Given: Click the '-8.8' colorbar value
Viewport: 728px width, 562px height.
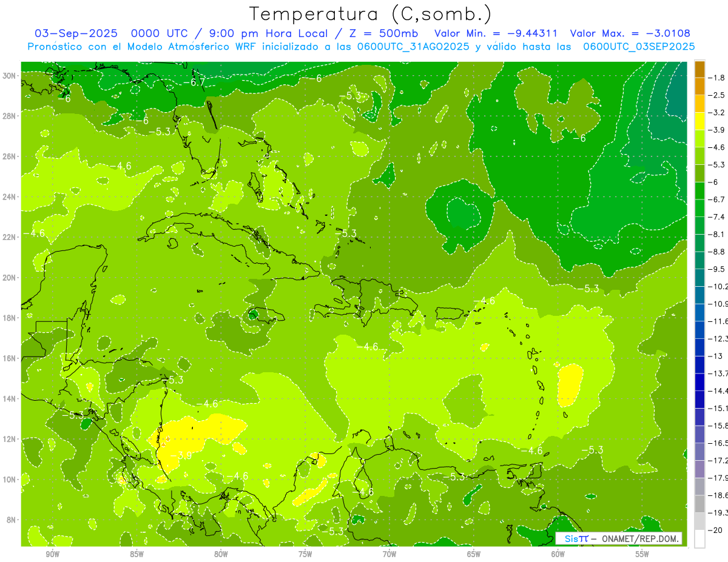Looking at the screenshot, I should coord(718,252).
